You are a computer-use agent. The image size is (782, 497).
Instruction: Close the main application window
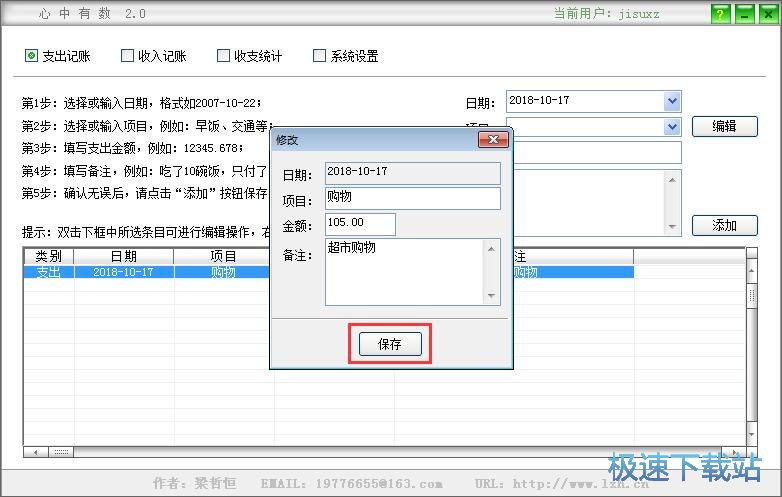[x=769, y=14]
